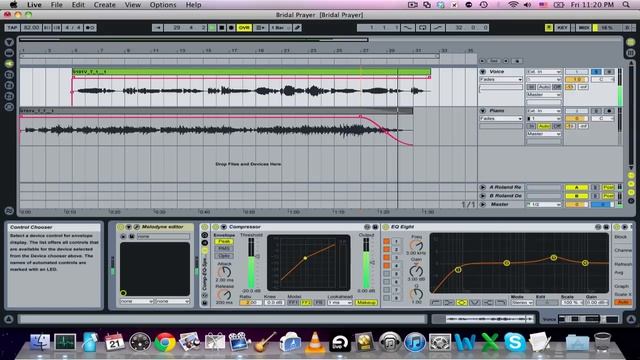Open the Edit menu
The height and width of the screenshot is (360, 640).
(78, 5)
